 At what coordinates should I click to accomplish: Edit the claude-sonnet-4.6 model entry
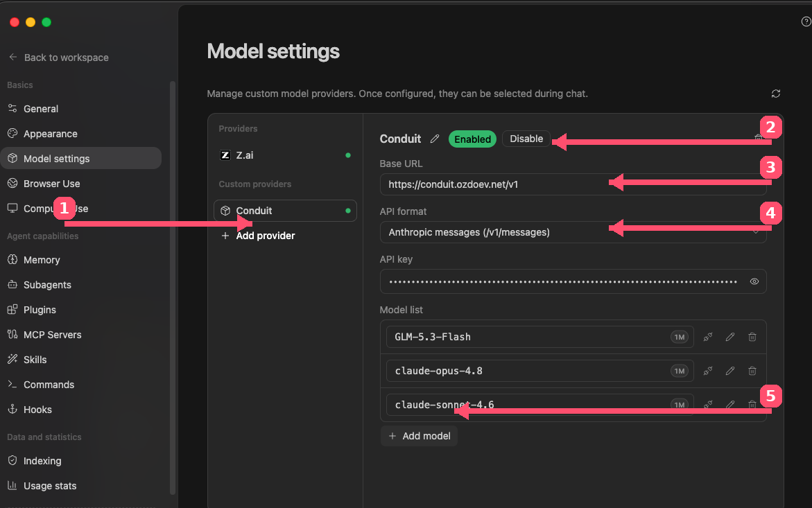tap(730, 405)
